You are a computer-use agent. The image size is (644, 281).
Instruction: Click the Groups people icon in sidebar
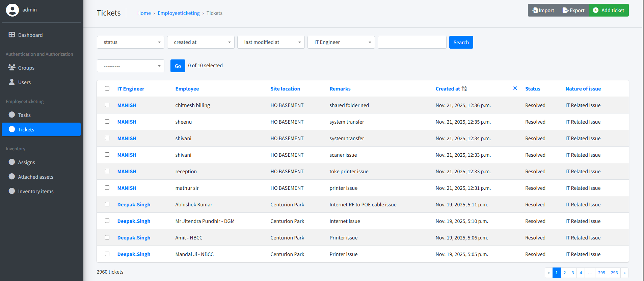[x=12, y=67]
